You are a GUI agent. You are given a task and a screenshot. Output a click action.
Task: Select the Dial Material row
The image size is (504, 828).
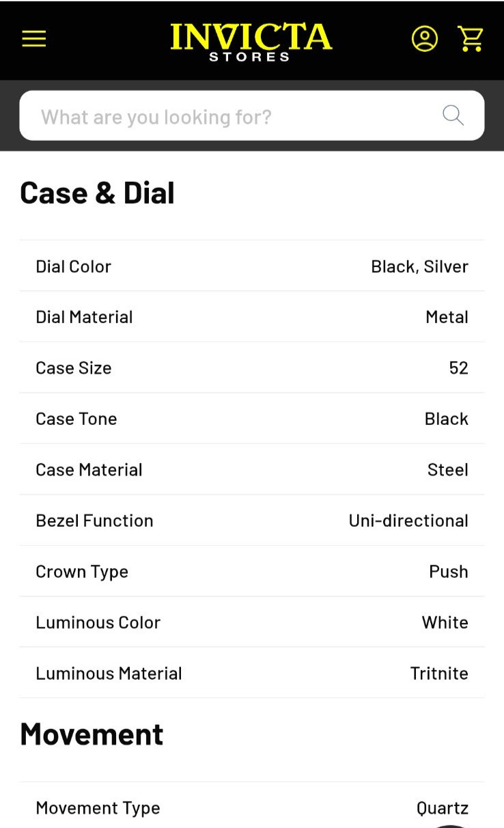tap(252, 317)
